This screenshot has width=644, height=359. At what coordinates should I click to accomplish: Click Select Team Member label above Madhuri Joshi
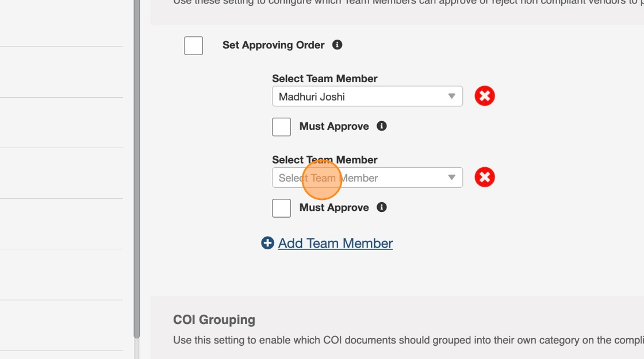(325, 79)
